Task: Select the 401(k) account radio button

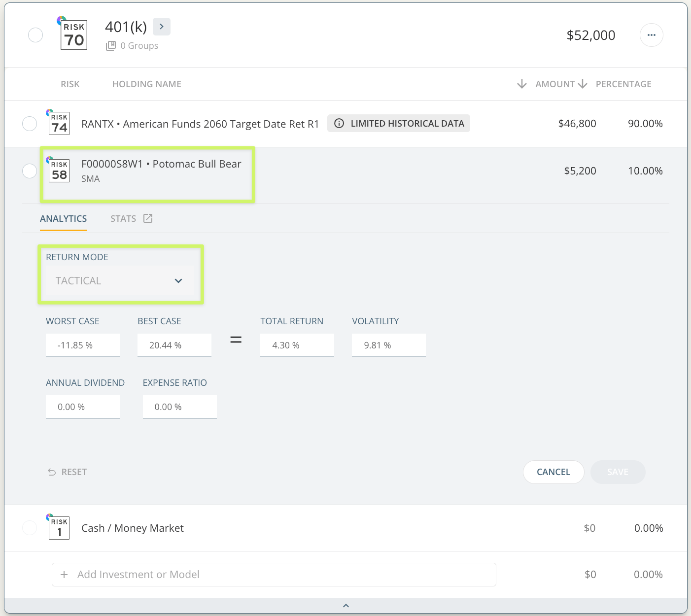Action: coord(35,35)
